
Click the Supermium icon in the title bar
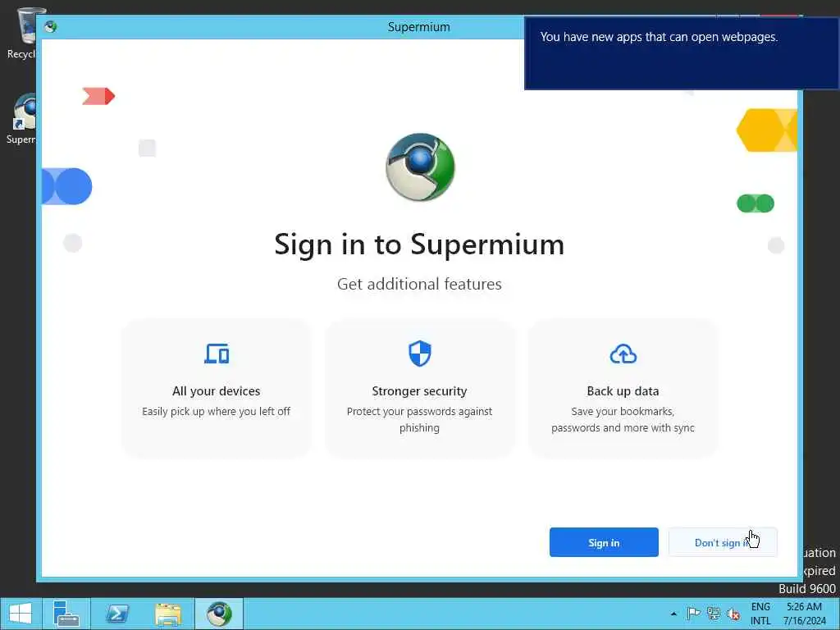click(51, 27)
